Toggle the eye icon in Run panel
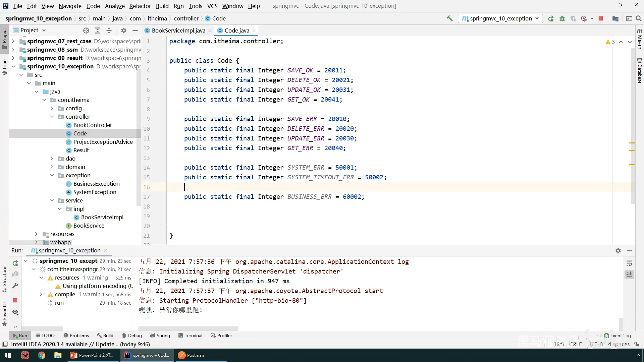 [15, 312]
